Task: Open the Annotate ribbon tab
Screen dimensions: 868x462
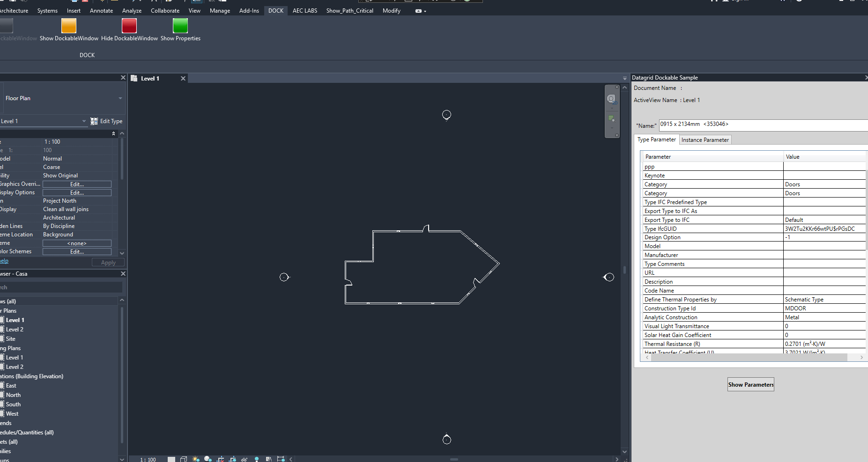Action: coord(101,11)
